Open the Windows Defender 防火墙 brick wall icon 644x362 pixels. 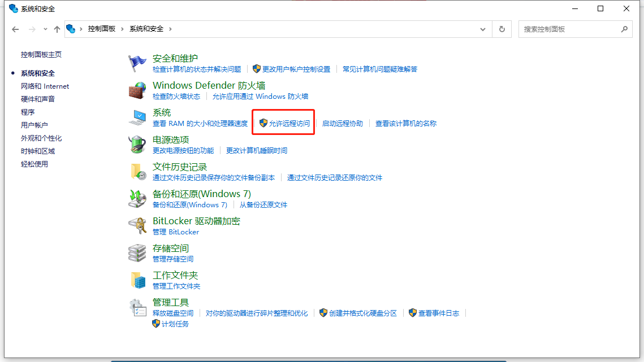[x=137, y=90]
